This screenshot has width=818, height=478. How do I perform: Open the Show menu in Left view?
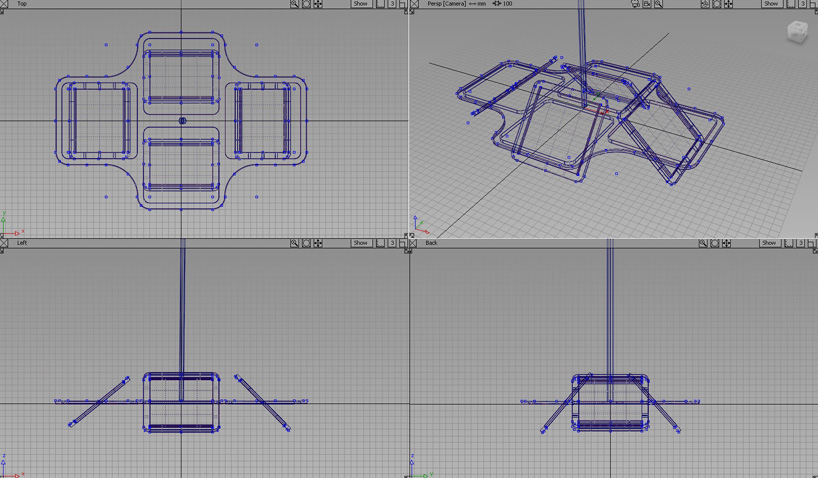tap(361, 243)
